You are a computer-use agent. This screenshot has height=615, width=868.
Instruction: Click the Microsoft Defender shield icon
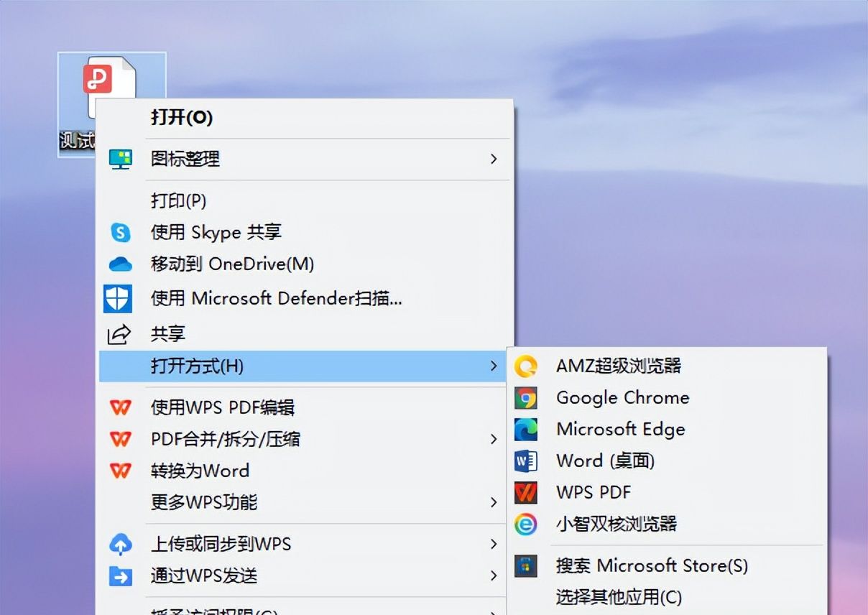(x=118, y=298)
